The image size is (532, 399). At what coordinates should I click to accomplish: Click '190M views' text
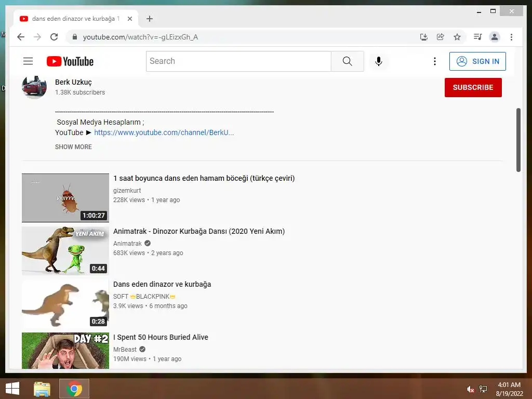pyautogui.click(x=129, y=359)
